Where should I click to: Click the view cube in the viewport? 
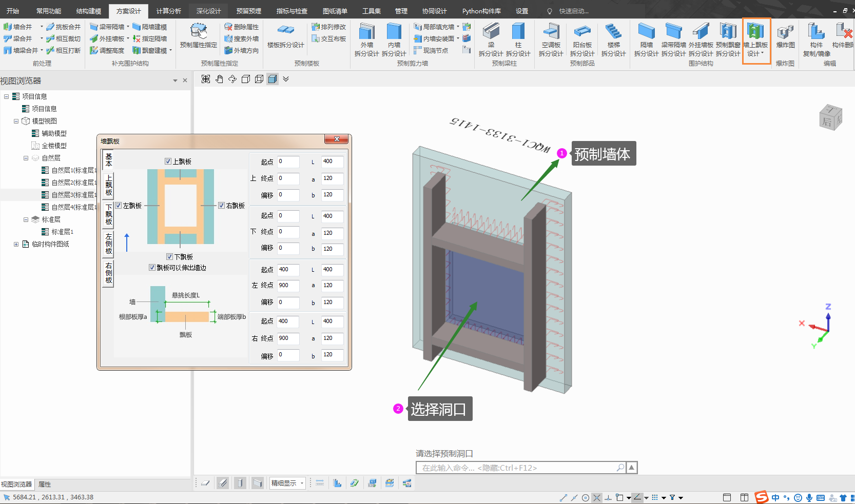click(829, 117)
